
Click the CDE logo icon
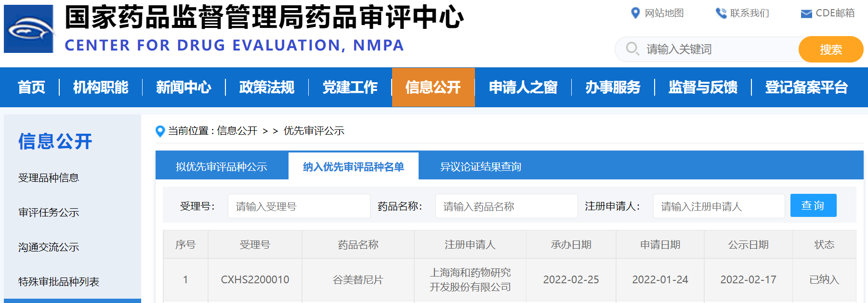coord(29,29)
